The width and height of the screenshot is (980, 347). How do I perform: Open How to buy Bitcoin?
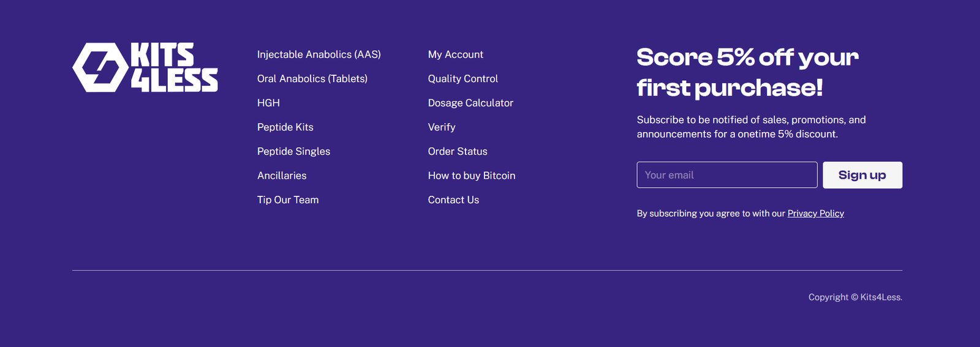pyautogui.click(x=472, y=176)
